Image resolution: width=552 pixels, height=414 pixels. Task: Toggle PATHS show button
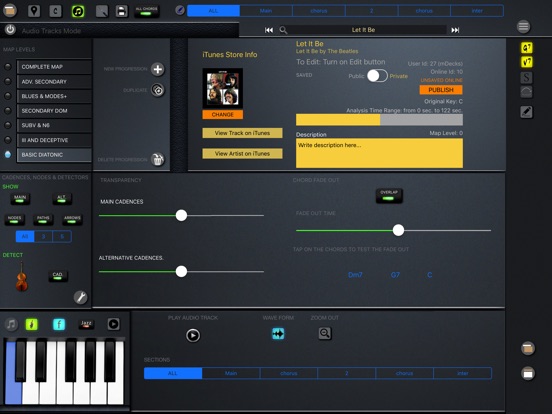point(43,219)
